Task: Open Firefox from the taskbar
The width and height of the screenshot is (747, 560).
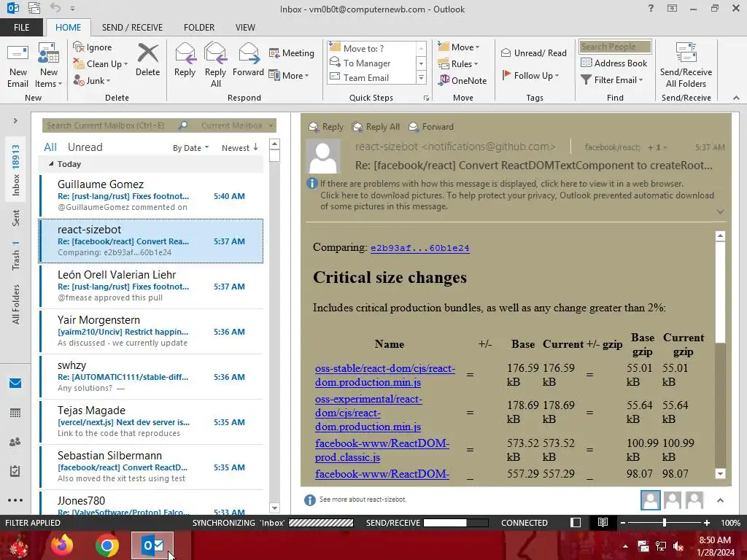Action: [62, 545]
